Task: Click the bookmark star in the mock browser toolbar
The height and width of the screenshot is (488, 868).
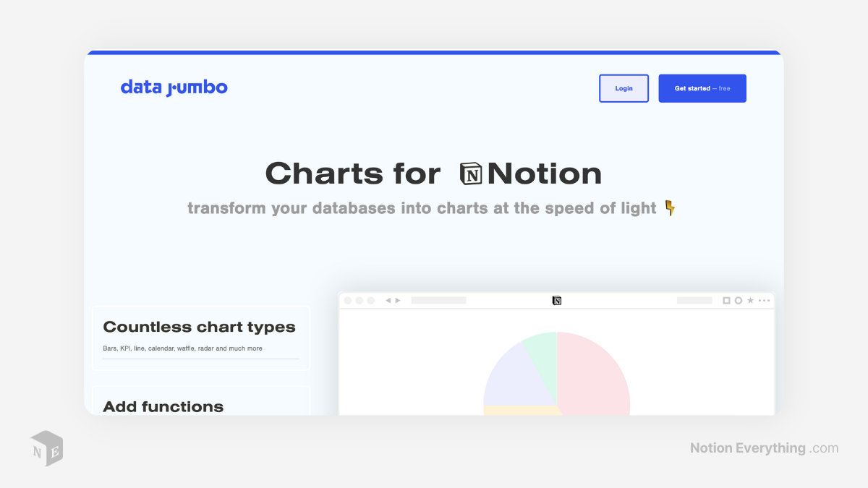Action: (x=751, y=300)
